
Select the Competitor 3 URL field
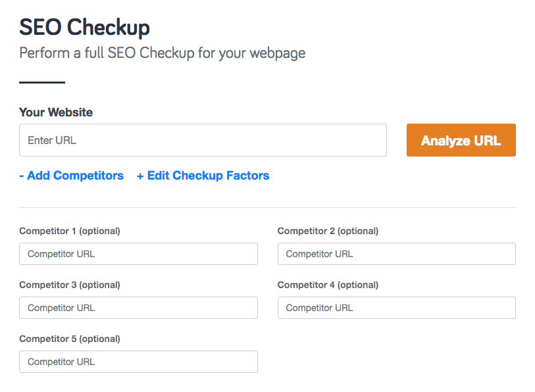tap(138, 308)
